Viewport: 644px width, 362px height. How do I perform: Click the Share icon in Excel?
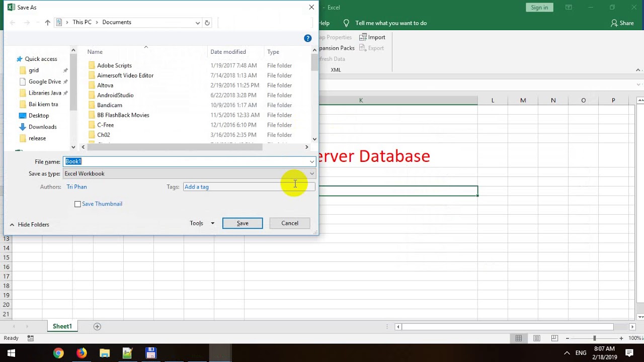pyautogui.click(x=614, y=23)
